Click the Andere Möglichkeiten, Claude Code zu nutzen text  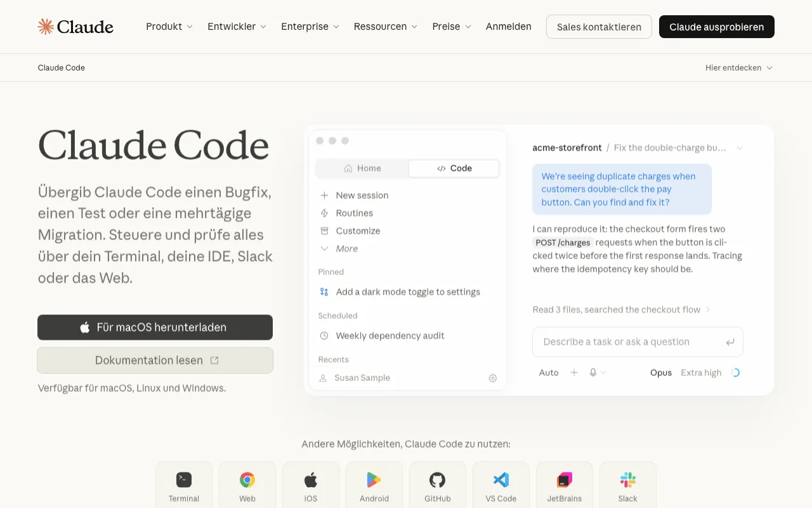click(x=406, y=444)
